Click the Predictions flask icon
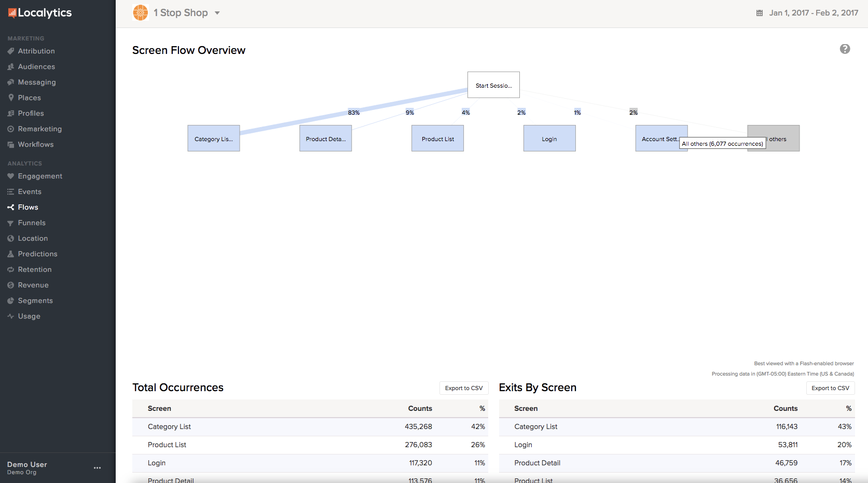Viewport: 868px width, 483px height. [10, 254]
